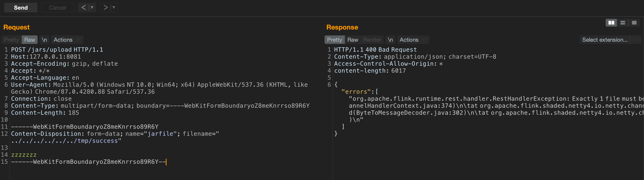Viewport: 644px width, 180px height.
Task: Select the Pretty tab in Response panel
Action: click(334, 40)
